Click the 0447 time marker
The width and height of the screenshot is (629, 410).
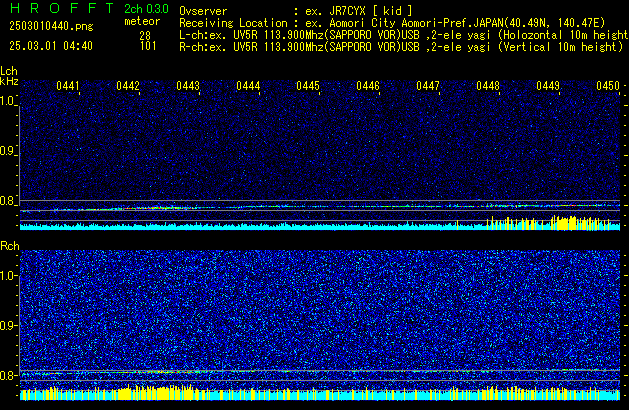(x=428, y=86)
